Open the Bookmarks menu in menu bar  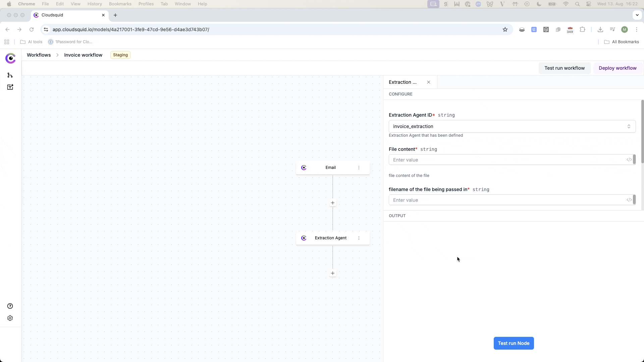[x=120, y=4]
